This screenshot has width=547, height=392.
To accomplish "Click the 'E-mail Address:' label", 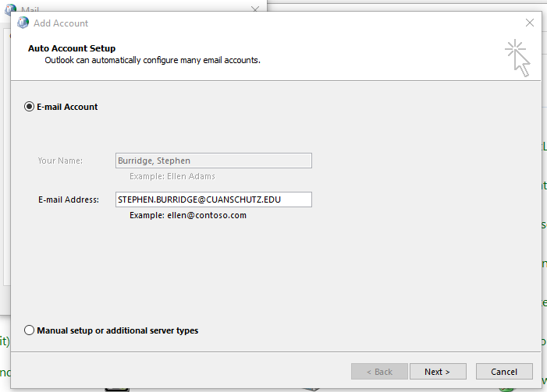I will click(x=68, y=200).
